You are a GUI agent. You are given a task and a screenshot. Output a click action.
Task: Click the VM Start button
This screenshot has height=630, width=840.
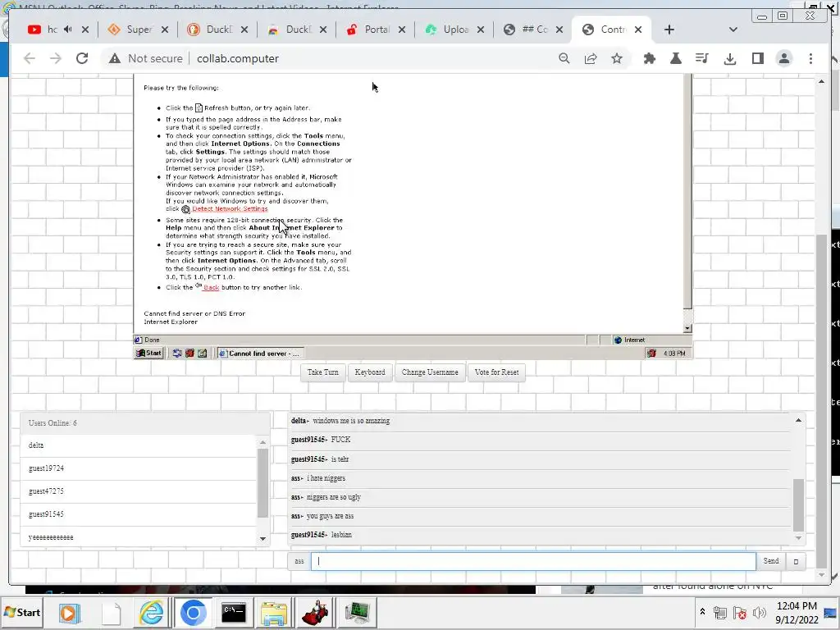pyautogui.click(x=149, y=353)
